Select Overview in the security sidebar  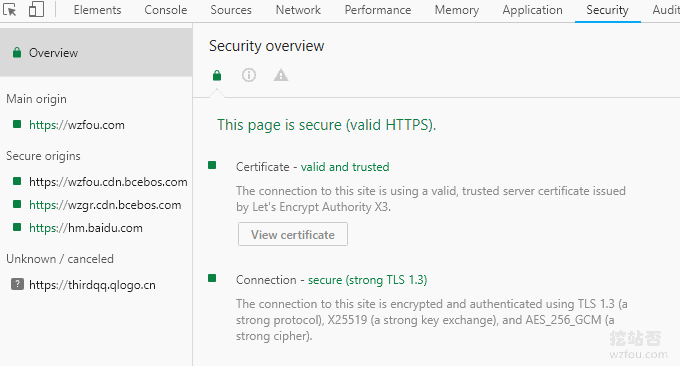click(96, 52)
